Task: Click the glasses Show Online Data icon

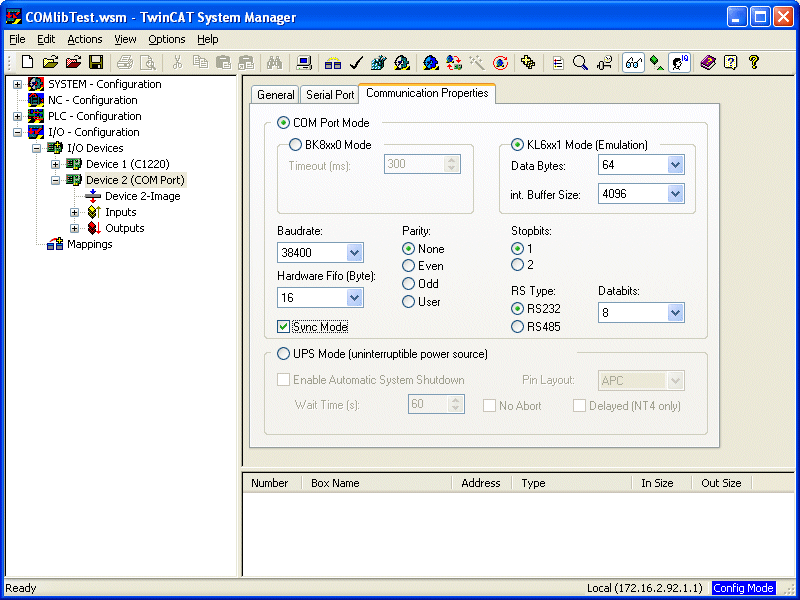Action: pos(633,63)
